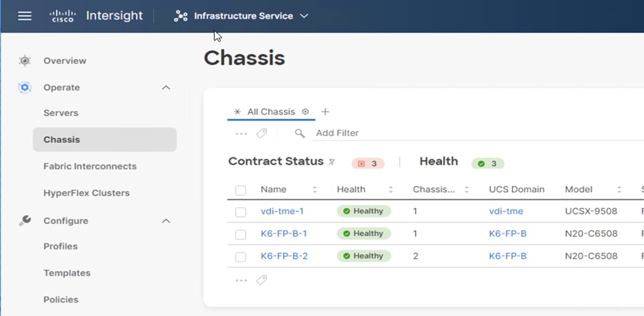Click the Contract Status red 3 badge
The image size is (644, 316).
(x=368, y=164)
